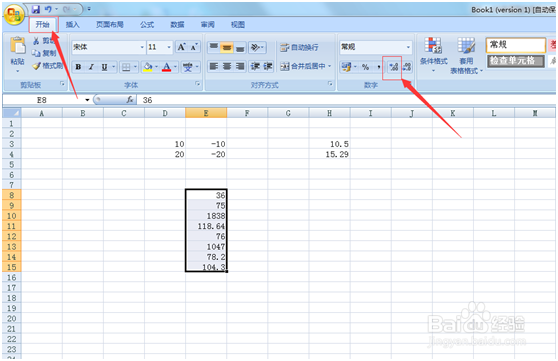The image size is (558, 361).
Task: Apply percent style with % icon
Action: pyautogui.click(x=365, y=67)
